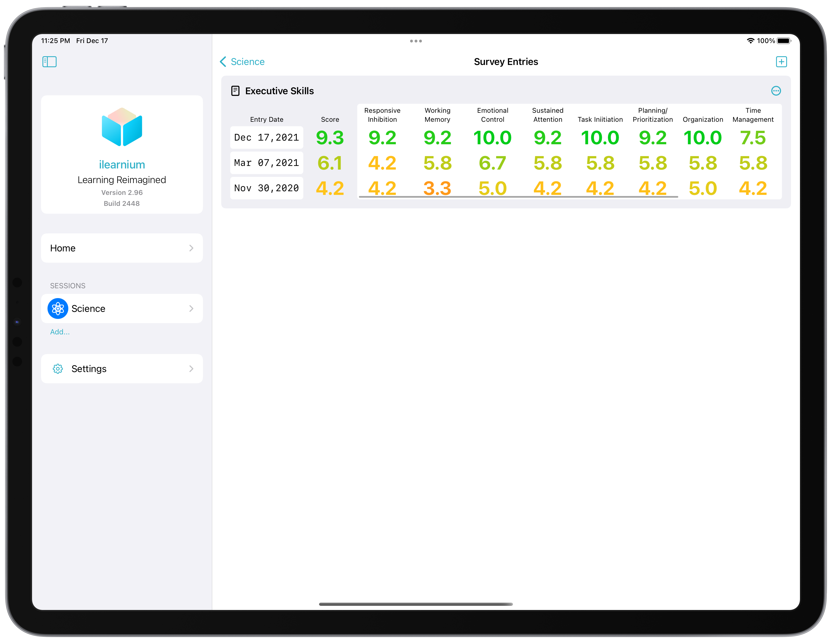Click the 9.3 overall score

point(330,138)
